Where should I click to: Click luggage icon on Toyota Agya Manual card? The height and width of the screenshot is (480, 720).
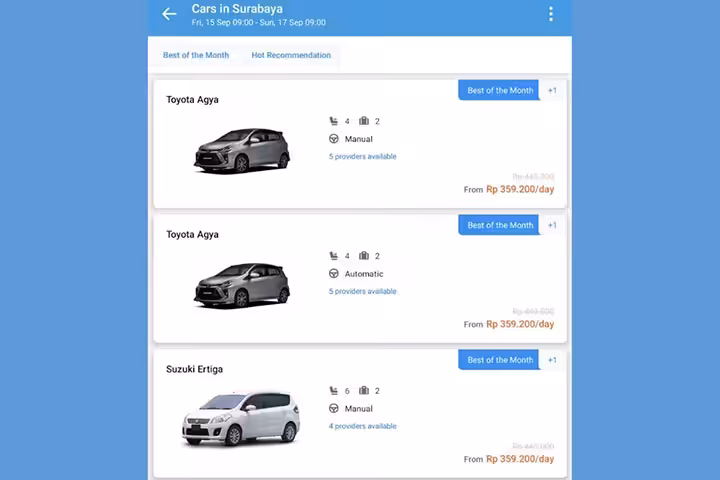tap(364, 121)
